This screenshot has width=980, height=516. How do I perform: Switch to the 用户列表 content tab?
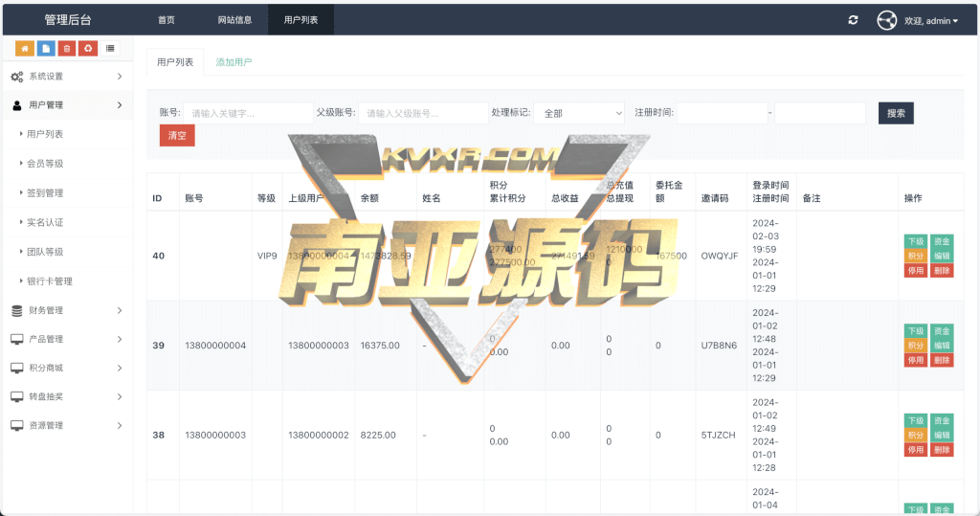[175, 62]
